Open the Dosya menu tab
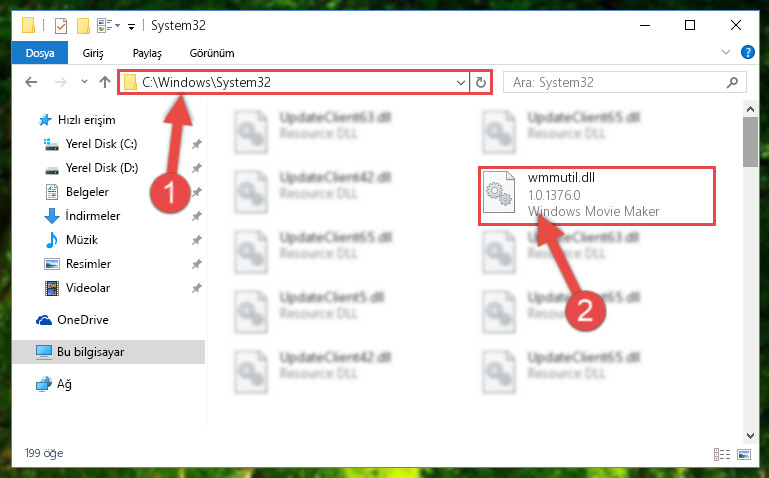Image resolution: width=769 pixels, height=478 pixels. pyautogui.click(x=40, y=52)
